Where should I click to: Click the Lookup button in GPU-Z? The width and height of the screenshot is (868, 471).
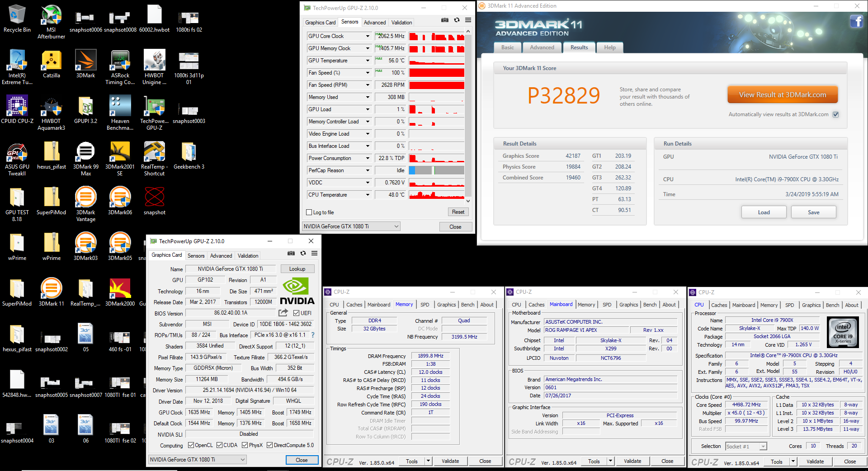[x=297, y=269]
